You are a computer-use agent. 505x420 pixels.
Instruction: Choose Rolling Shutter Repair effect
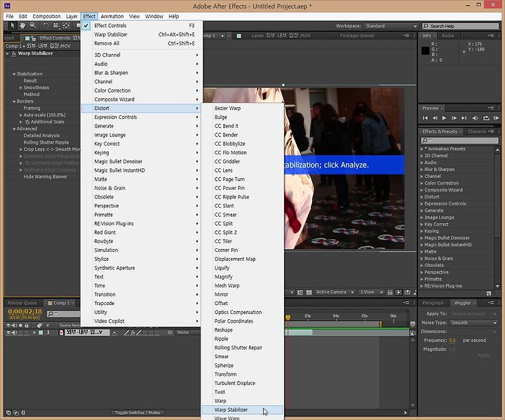point(242,348)
